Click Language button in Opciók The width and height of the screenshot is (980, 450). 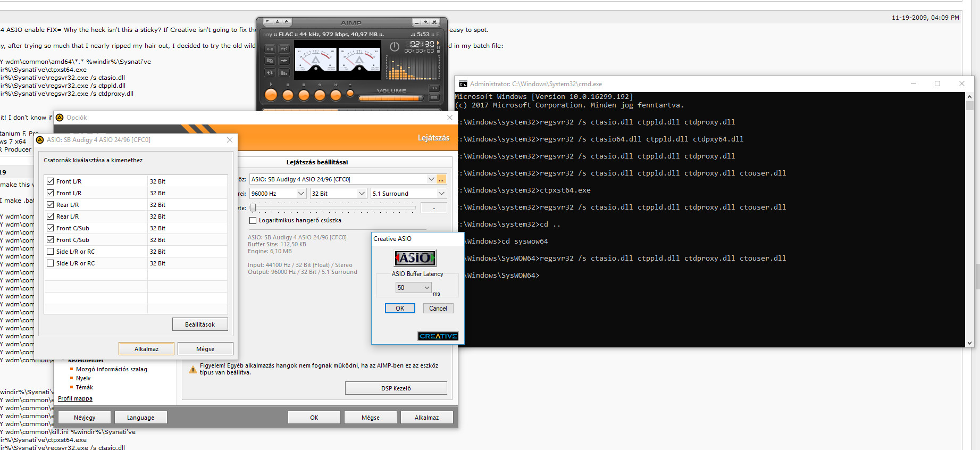(140, 418)
